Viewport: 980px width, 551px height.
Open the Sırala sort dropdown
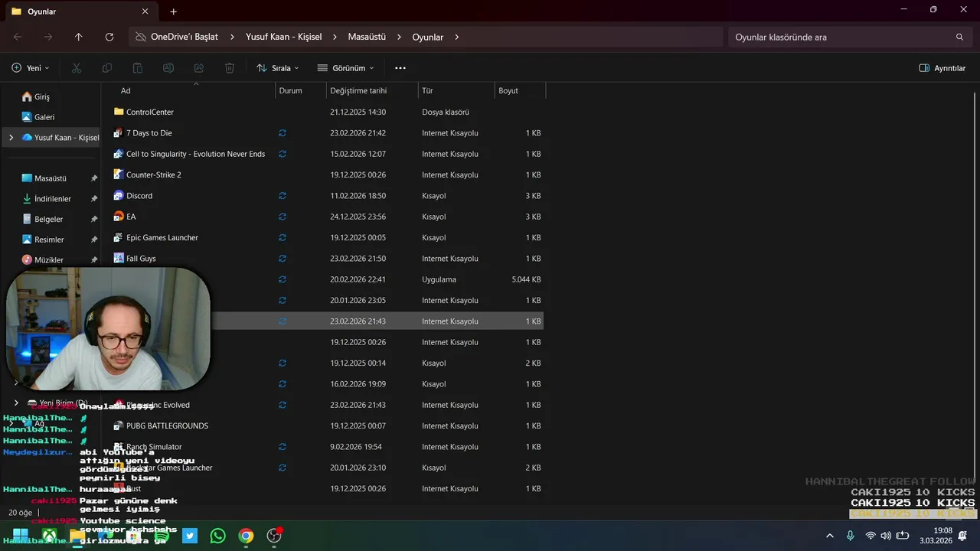(x=277, y=68)
